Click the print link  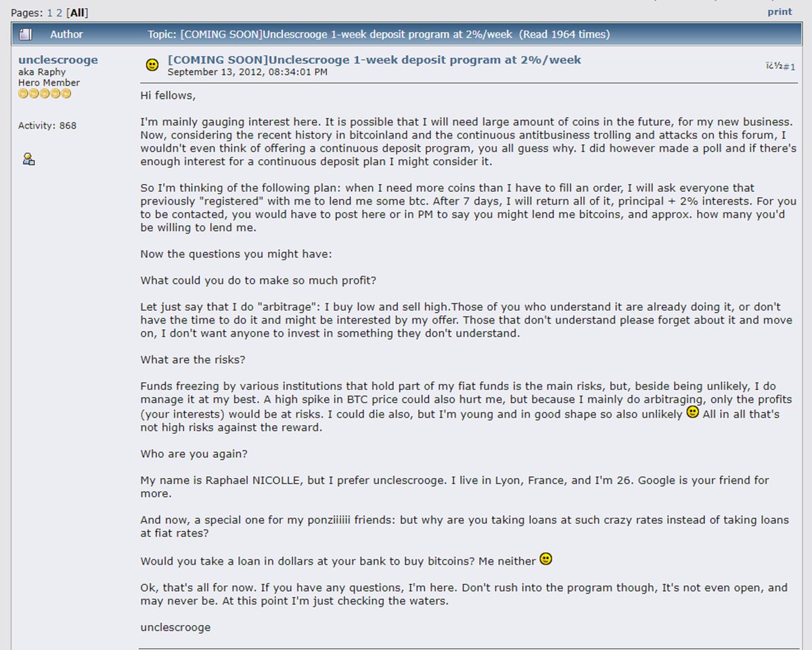point(780,12)
